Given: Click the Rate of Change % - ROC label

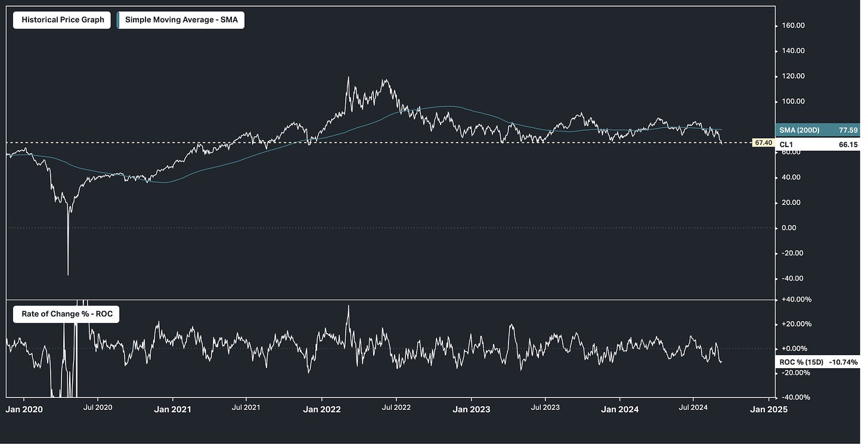Looking at the screenshot, I should [66, 314].
